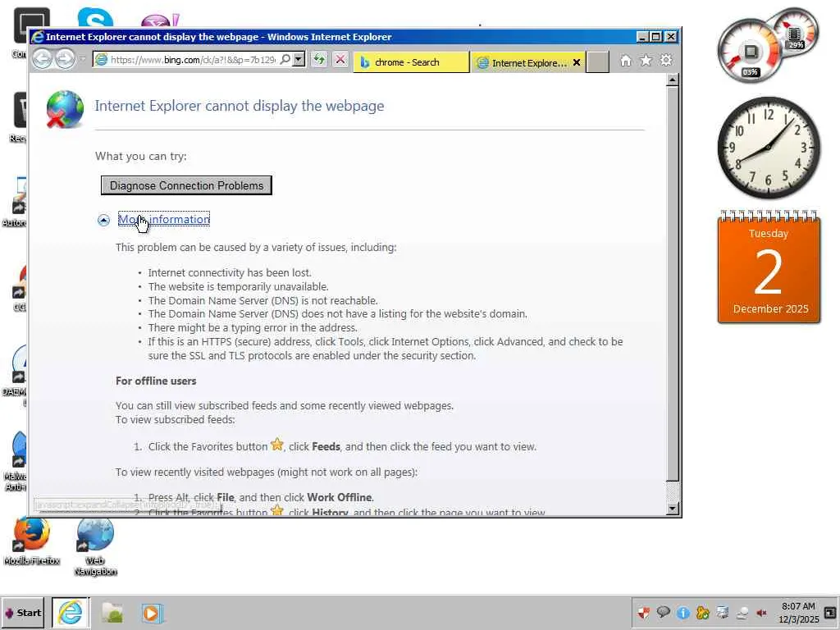Open the Tools gear menu
This screenshot has height=630, width=840.
tap(666, 60)
